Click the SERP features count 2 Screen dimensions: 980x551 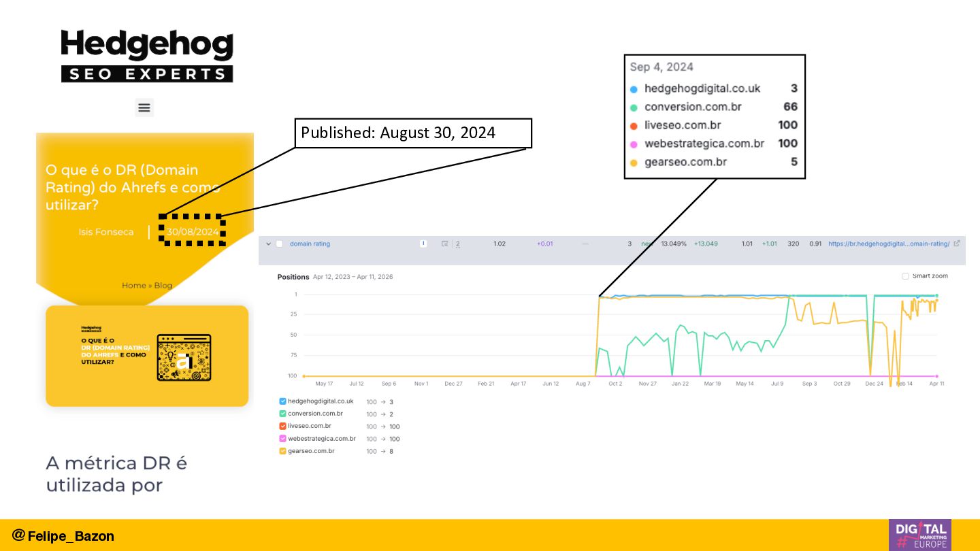point(457,244)
